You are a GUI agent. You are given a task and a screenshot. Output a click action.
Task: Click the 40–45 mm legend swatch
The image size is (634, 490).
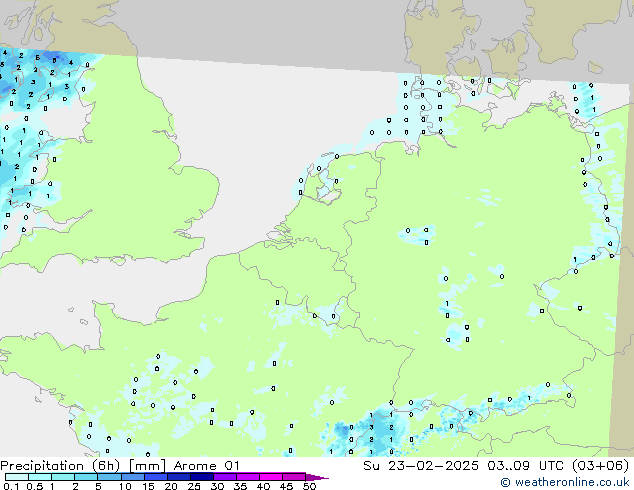click(x=271, y=477)
